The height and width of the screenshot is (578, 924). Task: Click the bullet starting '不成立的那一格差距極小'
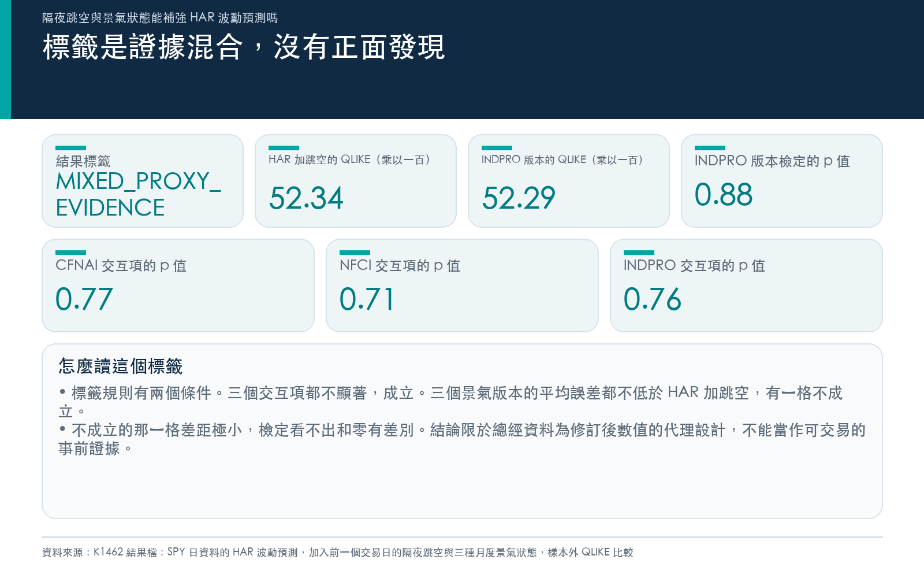click(x=462, y=439)
